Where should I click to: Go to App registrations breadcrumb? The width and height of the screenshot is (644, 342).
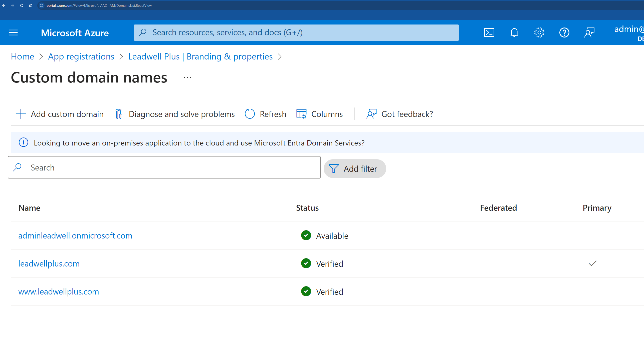click(x=81, y=56)
